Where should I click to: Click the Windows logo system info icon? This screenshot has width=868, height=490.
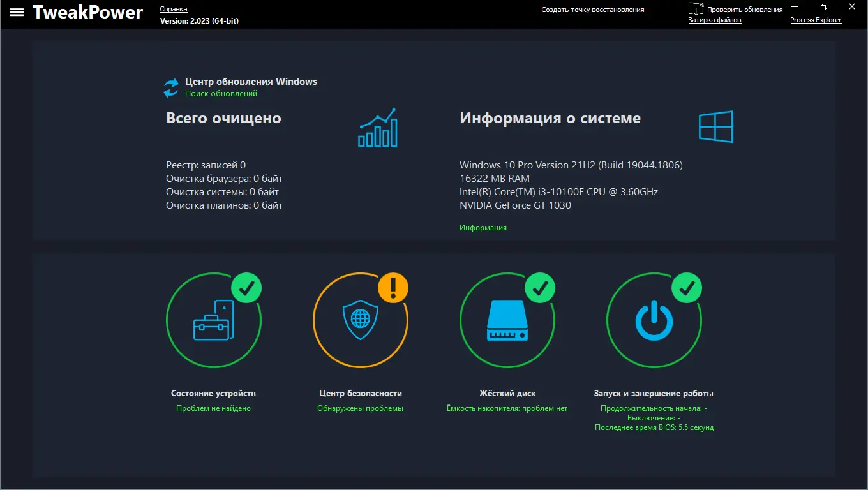[715, 126]
